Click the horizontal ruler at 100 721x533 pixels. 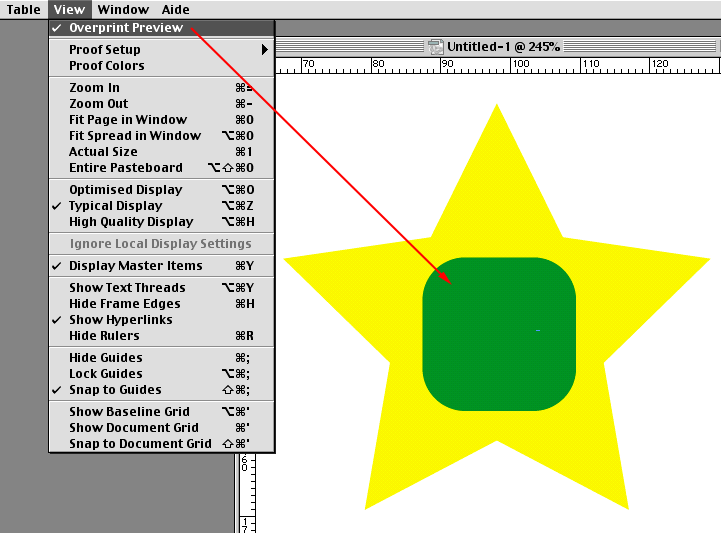[521, 65]
